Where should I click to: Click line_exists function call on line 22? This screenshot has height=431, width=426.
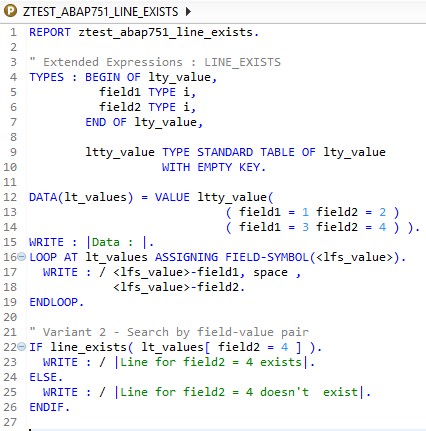point(88,347)
